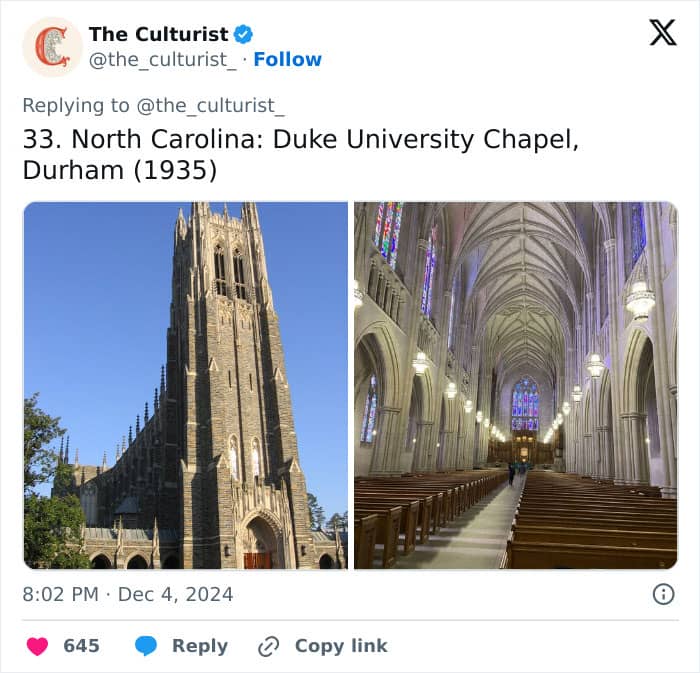Open the Twitter info circle icon
The width and height of the screenshot is (700, 673).
click(663, 594)
